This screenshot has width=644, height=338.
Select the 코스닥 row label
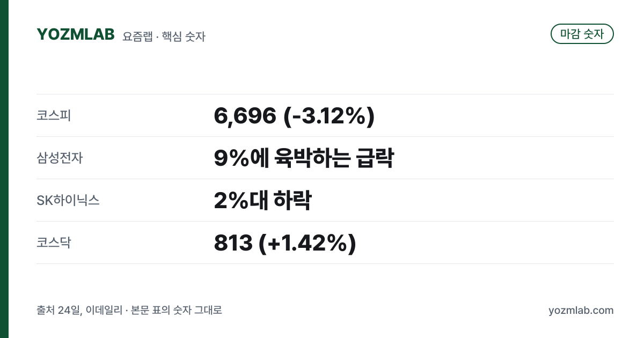(x=54, y=243)
